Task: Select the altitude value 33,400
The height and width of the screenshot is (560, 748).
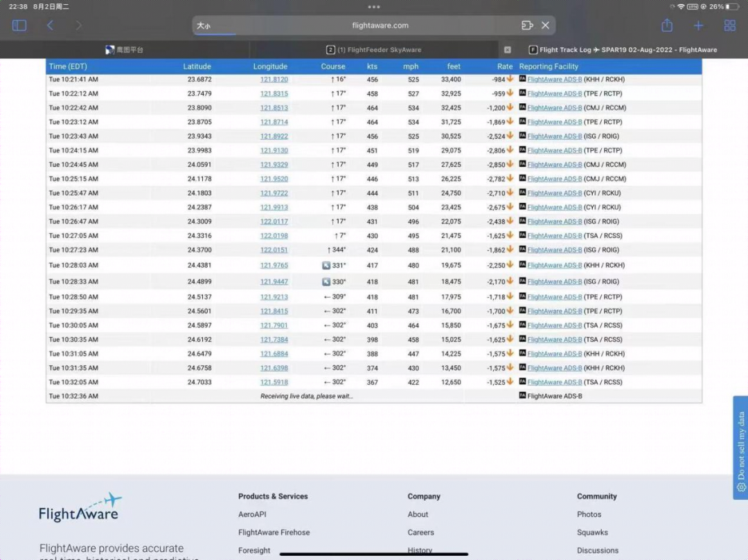Action: 451,79
